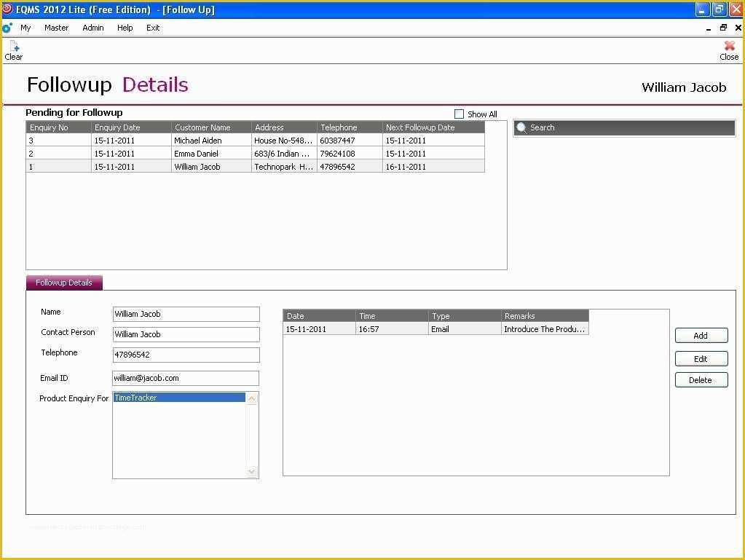This screenshot has height=560, width=745.
Task: Click the Telephone field showing 47896542
Action: (186, 355)
